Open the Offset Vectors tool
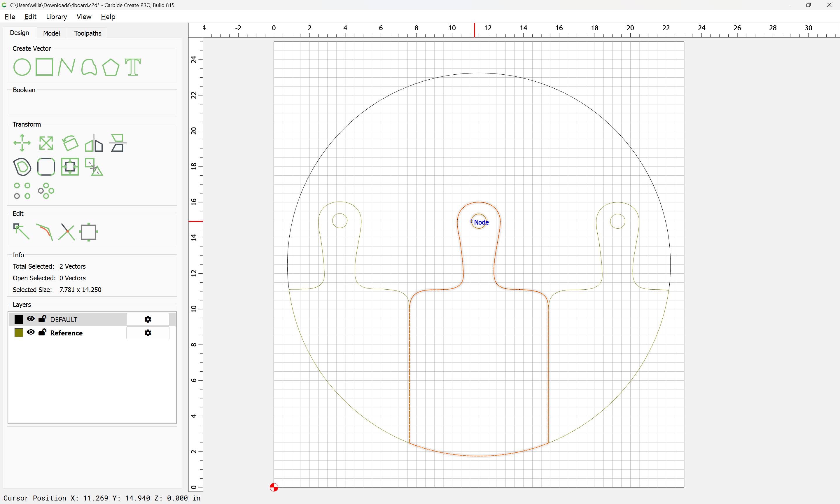840x504 pixels. (x=22, y=167)
